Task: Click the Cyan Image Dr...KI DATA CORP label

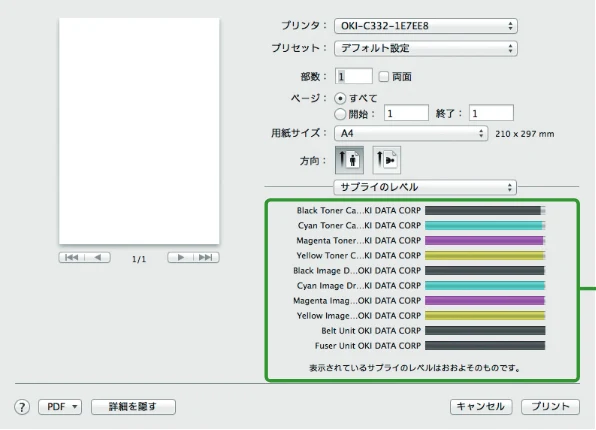Action: (359, 286)
